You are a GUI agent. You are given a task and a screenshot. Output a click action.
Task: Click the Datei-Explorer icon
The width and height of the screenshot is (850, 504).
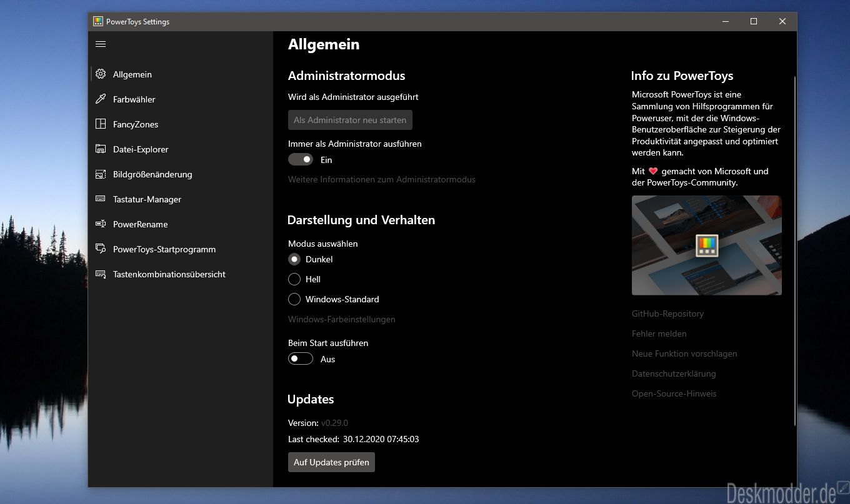[101, 149]
